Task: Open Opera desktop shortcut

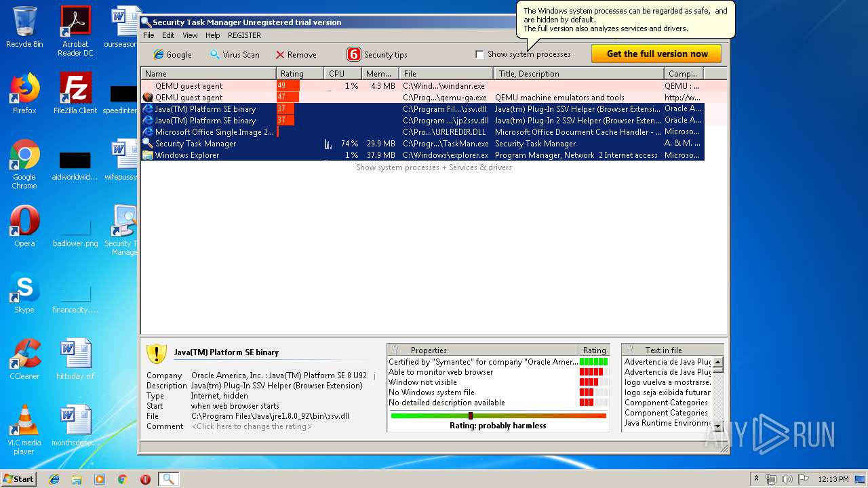Action: coord(24,226)
